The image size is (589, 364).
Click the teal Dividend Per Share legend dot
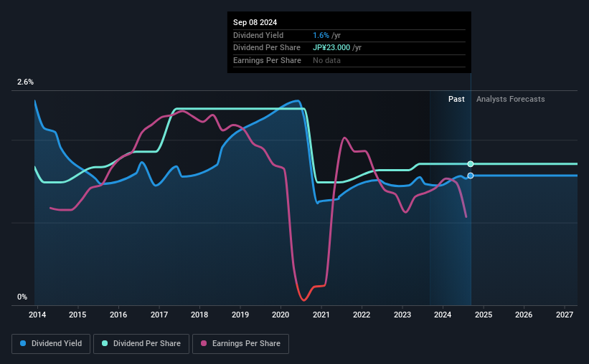point(105,343)
